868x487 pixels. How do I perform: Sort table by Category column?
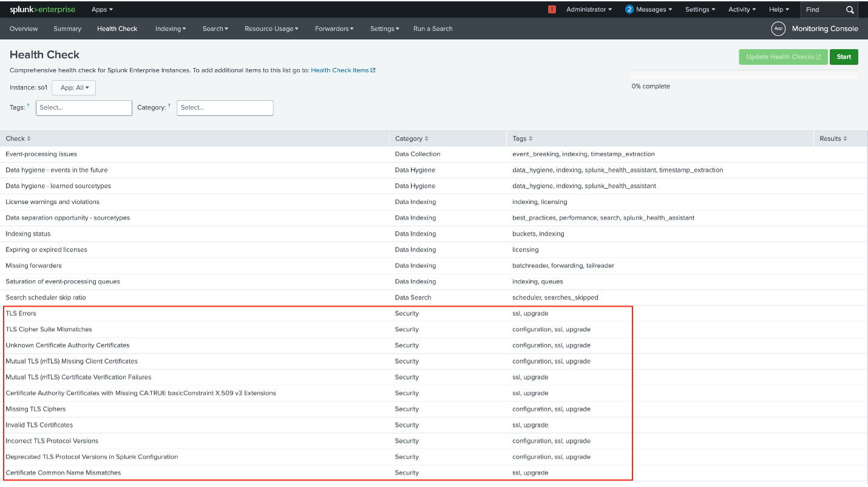coord(412,139)
